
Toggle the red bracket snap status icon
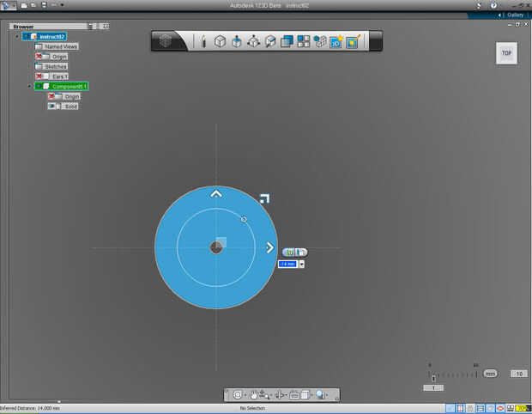pos(460,408)
